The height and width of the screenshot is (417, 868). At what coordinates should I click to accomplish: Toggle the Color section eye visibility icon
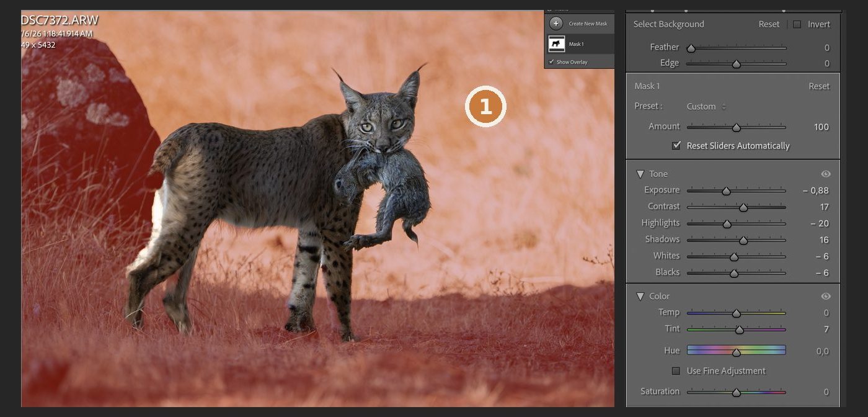click(825, 297)
